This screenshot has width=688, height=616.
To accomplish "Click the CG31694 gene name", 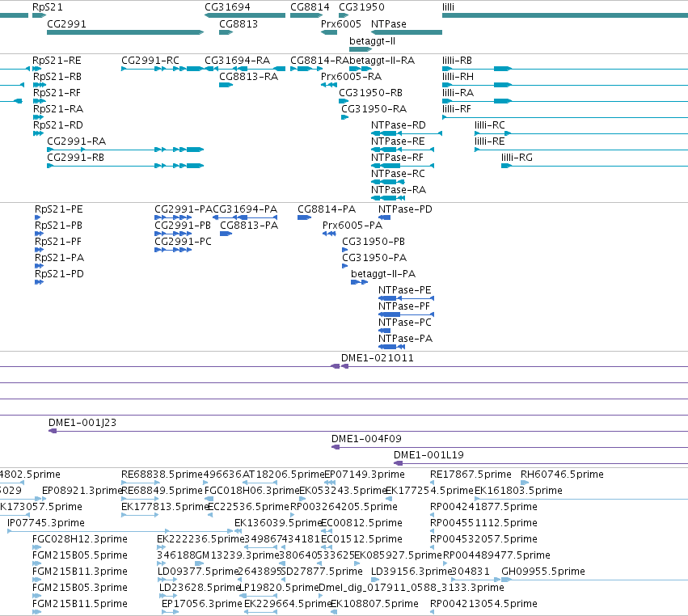I will (227, 7).
